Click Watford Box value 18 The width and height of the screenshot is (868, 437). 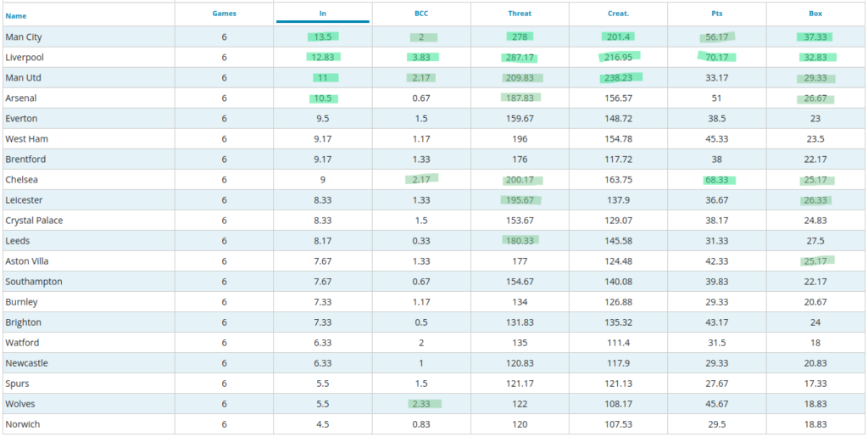tap(815, 343)
